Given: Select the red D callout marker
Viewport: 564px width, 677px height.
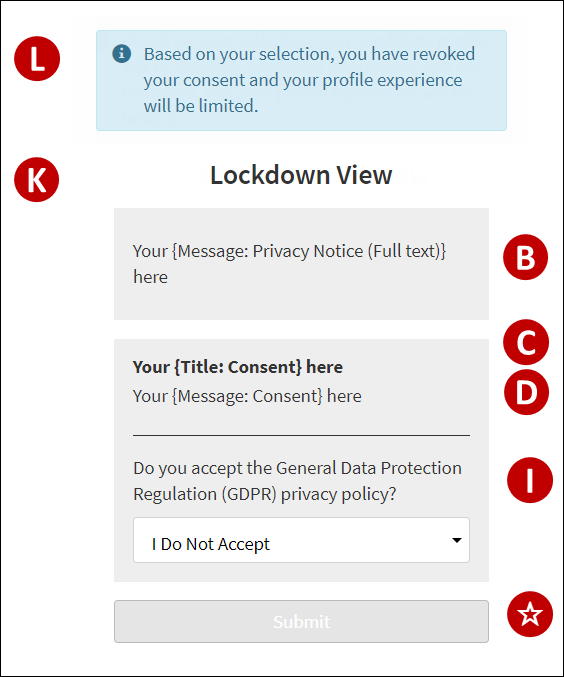Looking at the screenshot, I should tap(526, 392).
